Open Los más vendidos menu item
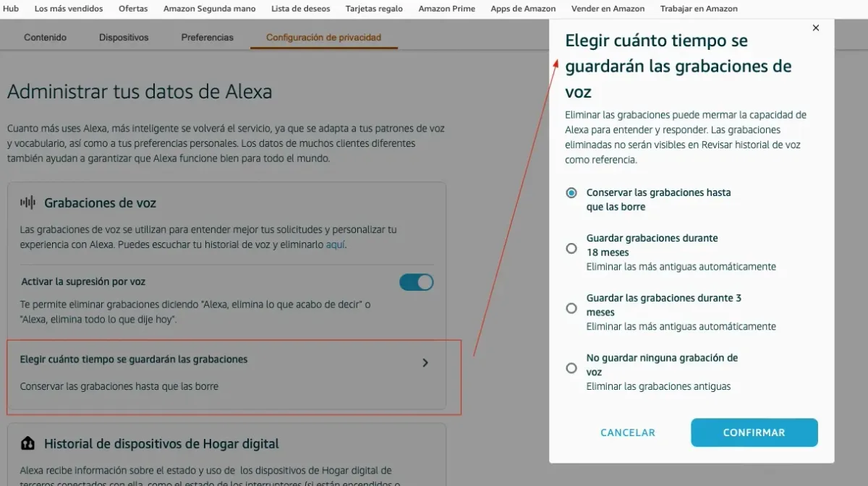The image size is (868, 486). pos(69,9)
